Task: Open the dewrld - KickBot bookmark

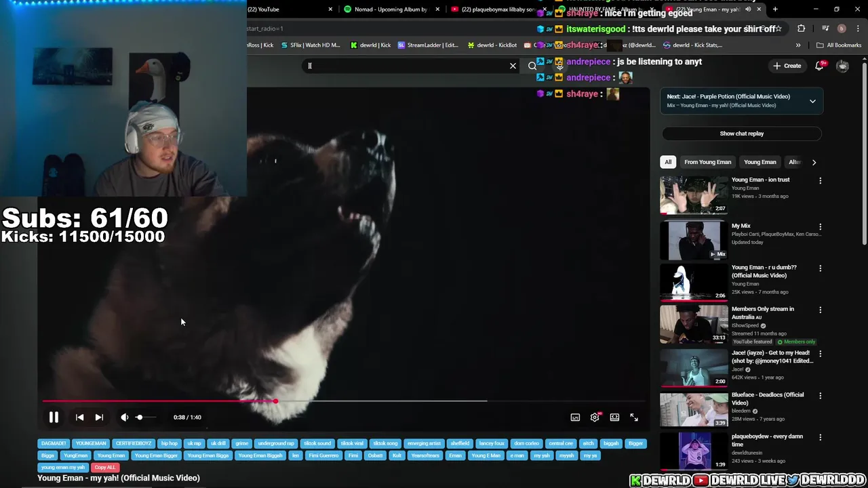Action: coord(492,45)
